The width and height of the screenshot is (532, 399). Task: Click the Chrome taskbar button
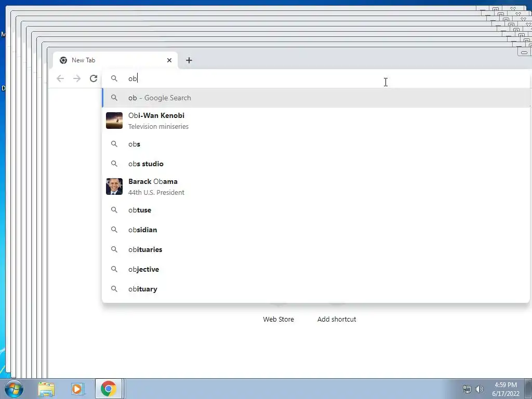point(109,389)
